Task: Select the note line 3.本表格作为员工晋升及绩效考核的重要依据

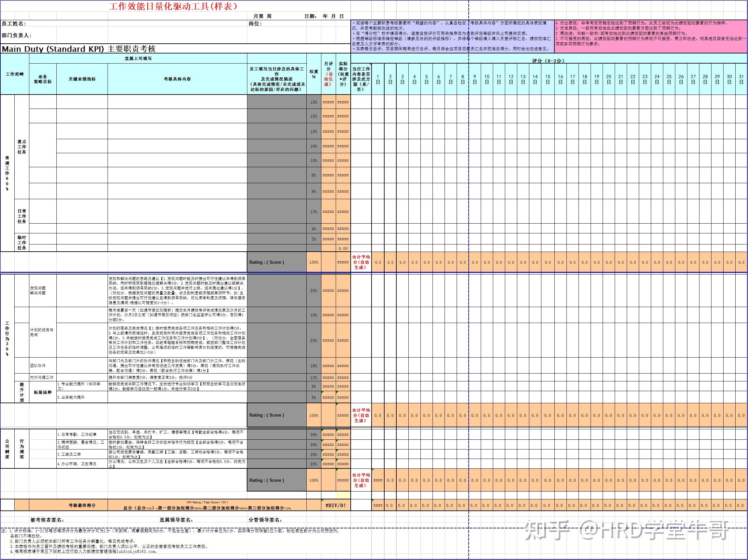Action: [x=109, y=547]
